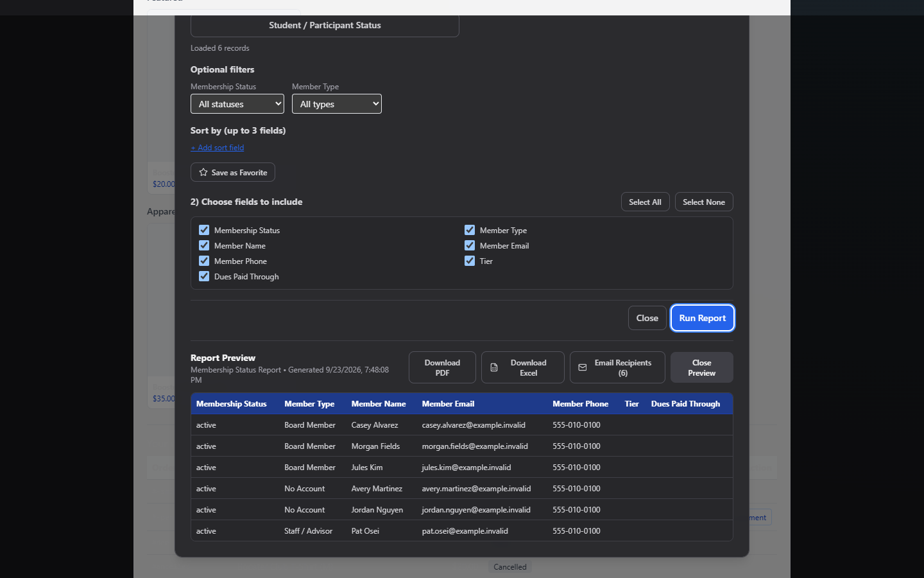Click the Close Preview button

pos(702,367)
